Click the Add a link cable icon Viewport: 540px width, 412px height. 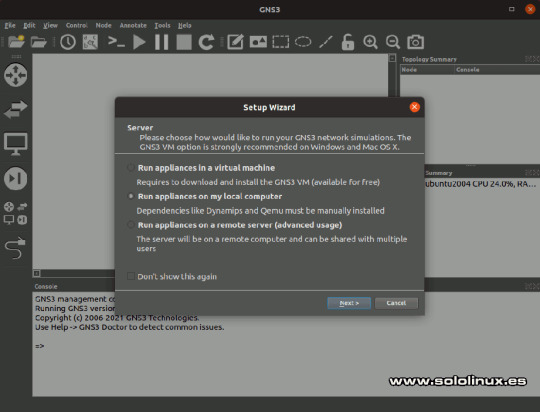pos(15,248)
